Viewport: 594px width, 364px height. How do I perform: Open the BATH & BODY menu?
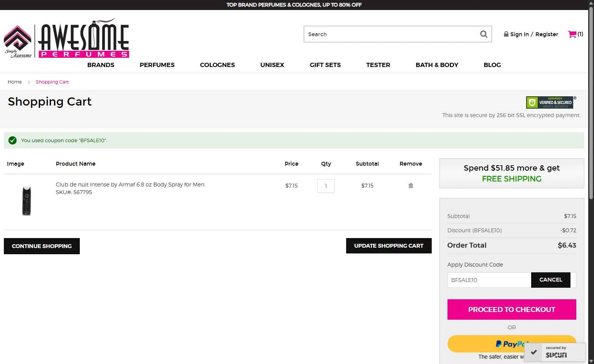pyautogui.click(x=437, y=65)
